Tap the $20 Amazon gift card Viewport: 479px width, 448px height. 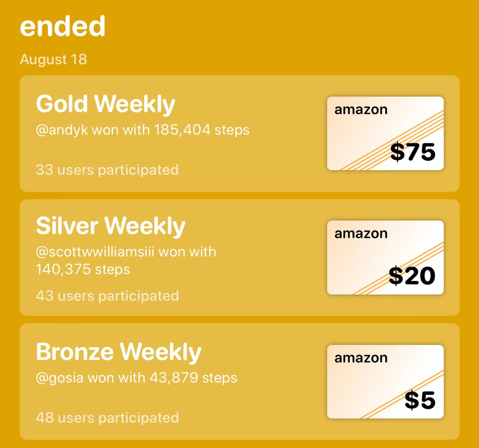pyautogui.click(x=385, y=257)
